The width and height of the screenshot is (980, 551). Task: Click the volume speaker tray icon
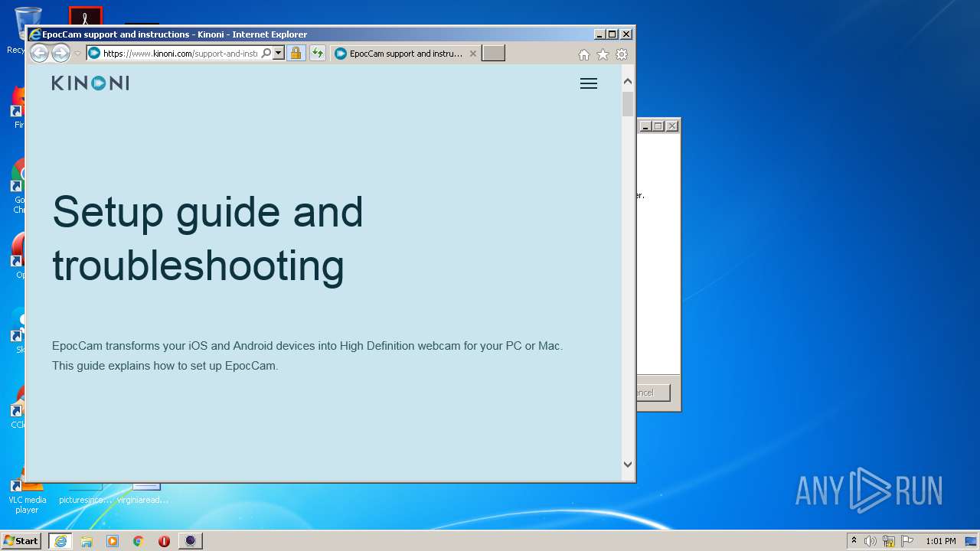point(871,541)
